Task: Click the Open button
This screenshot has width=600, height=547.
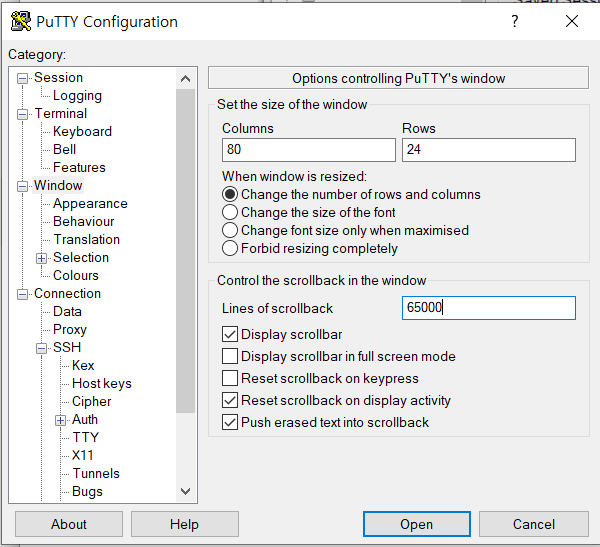Action: pos(417,524)
